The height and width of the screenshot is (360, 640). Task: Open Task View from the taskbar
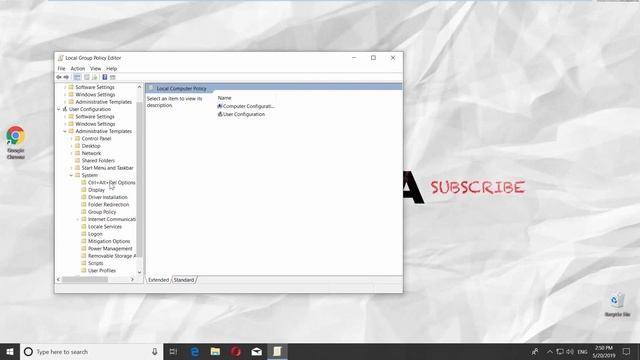click(173, 351)
